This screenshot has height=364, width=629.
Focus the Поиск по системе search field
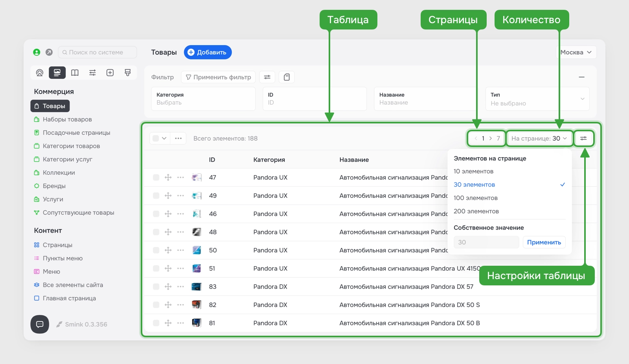pyautogui.click(x=97, y=52)
